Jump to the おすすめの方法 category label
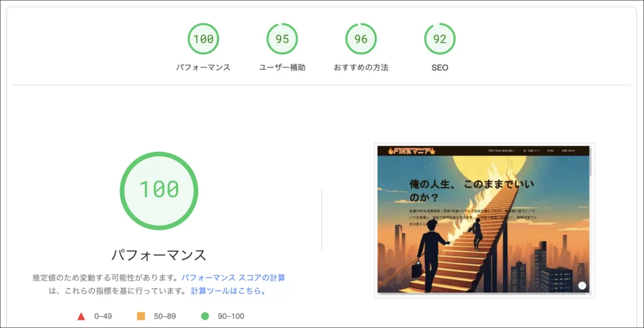The height and width of the screenshot is (328, 644). click(361, 68)
